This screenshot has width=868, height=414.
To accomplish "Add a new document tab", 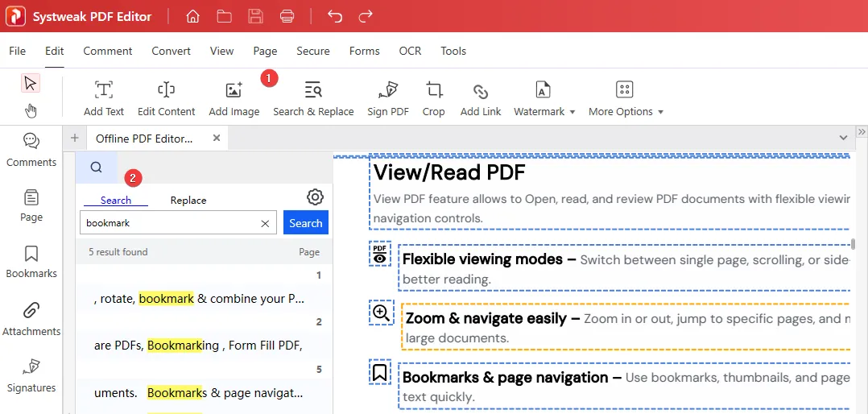I will click(75, 139).
